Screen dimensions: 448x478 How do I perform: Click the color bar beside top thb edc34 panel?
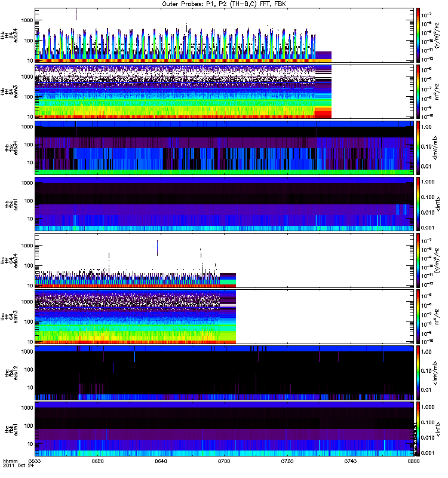[418, 35]
